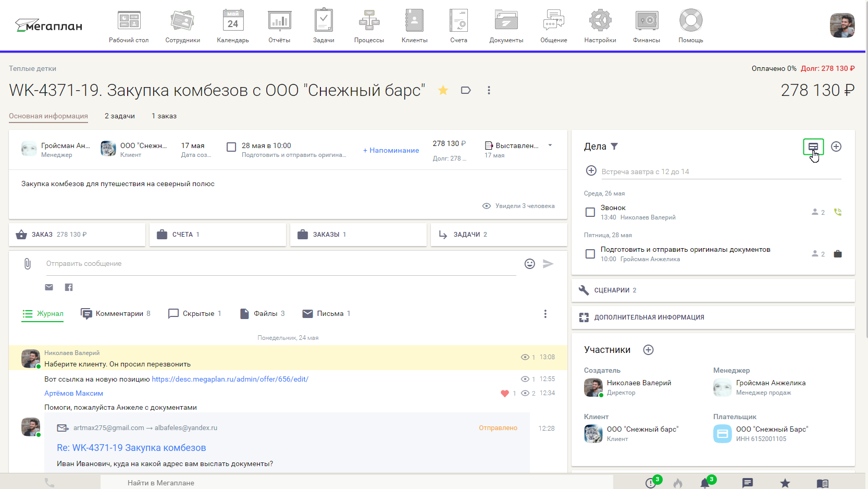Select the Журнал tab

click(x=43, y=313)
